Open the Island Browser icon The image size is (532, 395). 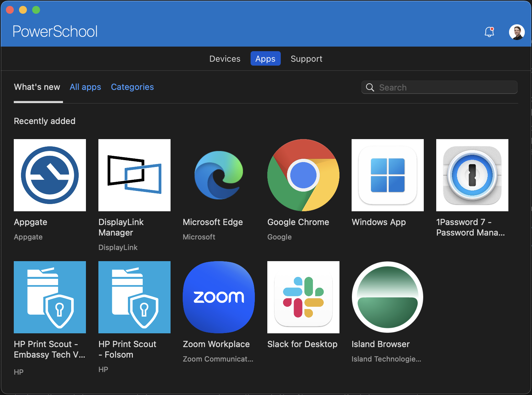[388, 297]
